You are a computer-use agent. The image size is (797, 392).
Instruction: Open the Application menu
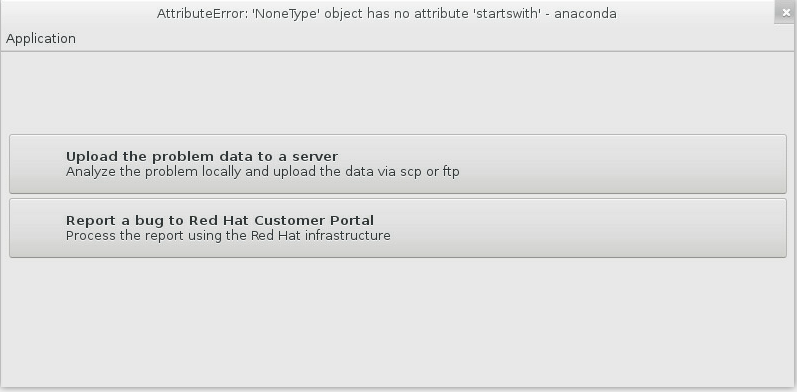pyautogui.click(x=41, y=39)
